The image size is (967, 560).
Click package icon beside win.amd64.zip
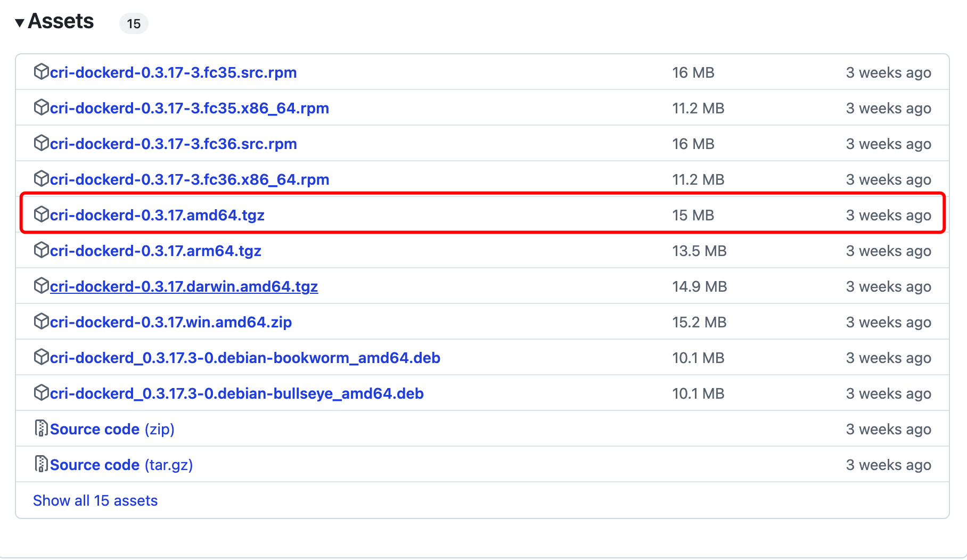(41, 322)
